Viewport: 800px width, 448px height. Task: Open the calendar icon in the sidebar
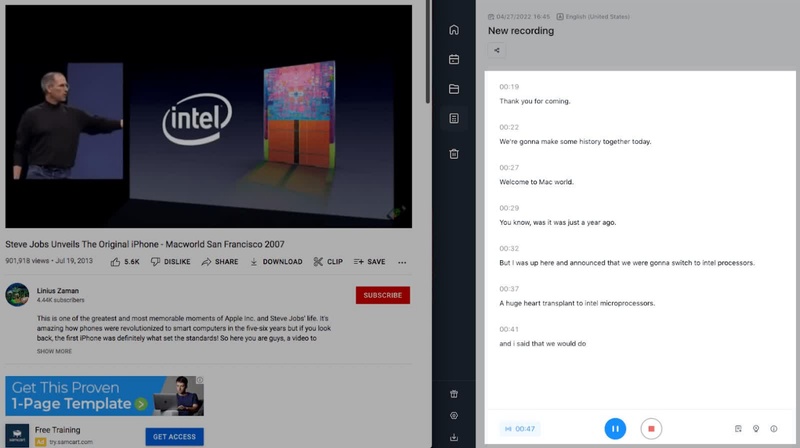pos(454,59)
